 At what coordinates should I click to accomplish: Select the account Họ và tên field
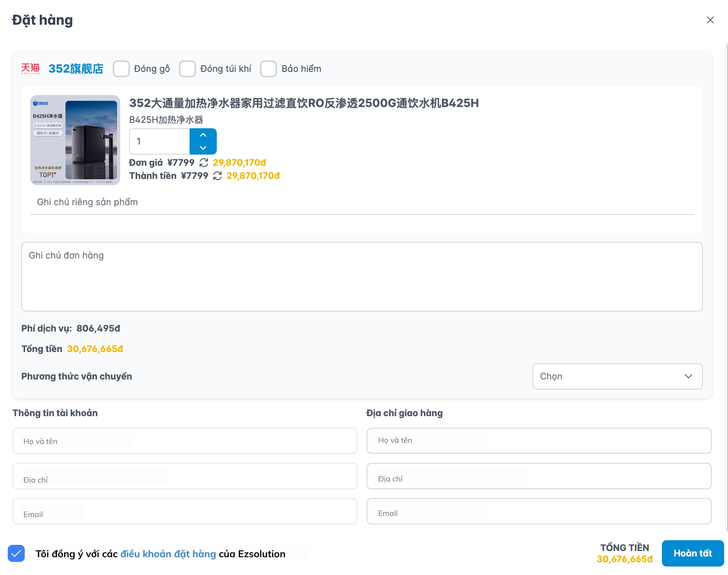click(185, 441)
